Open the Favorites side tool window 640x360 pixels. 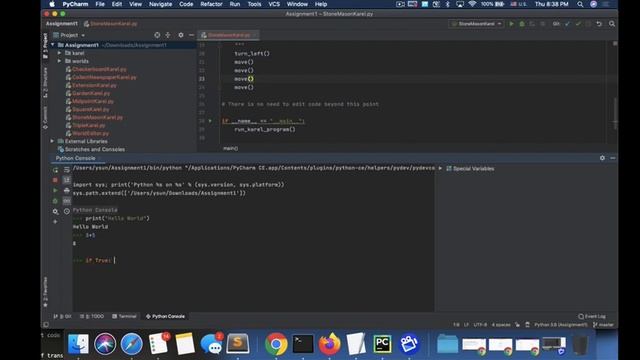coord(45,292)
